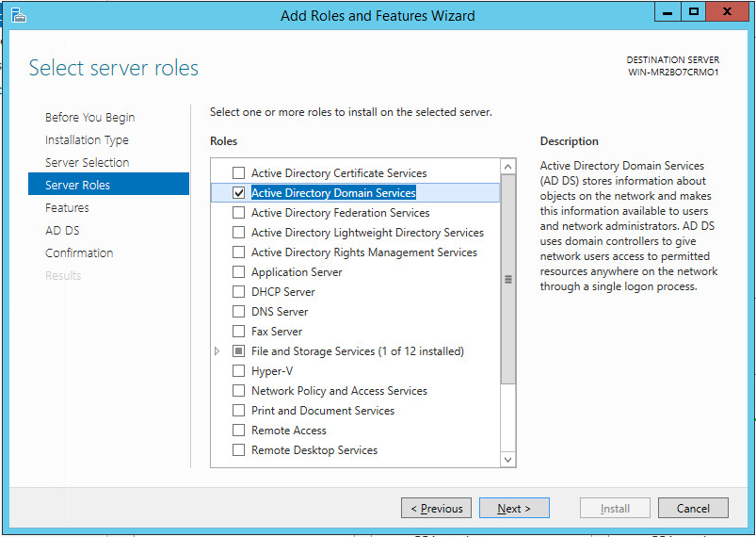Viewport: 756px width, 537px height.
Task: Click the roles list scrollbar thumb
Action: [x=508, y=280]
